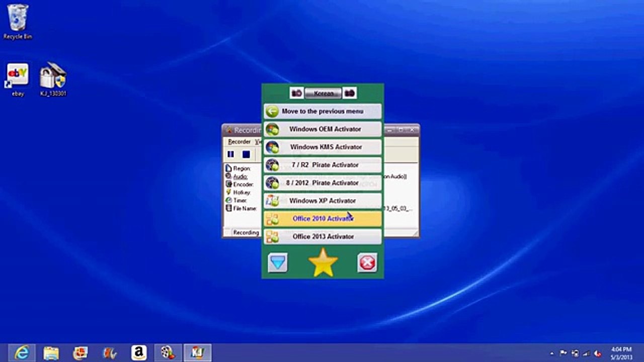Click the blue down-arrow icon
This screenshot has width=644, height=362.
(x=278, y=262)
